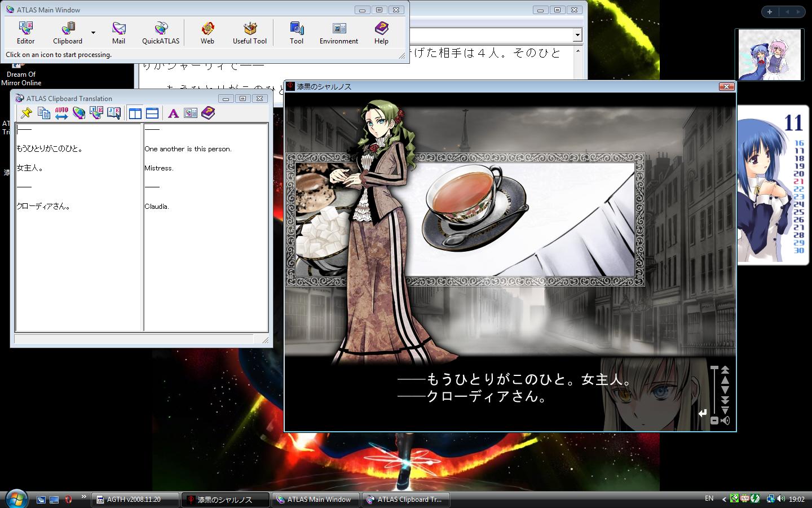Click the EN language bar indicator
812x508 pixels.
click(x=709, y=498)
